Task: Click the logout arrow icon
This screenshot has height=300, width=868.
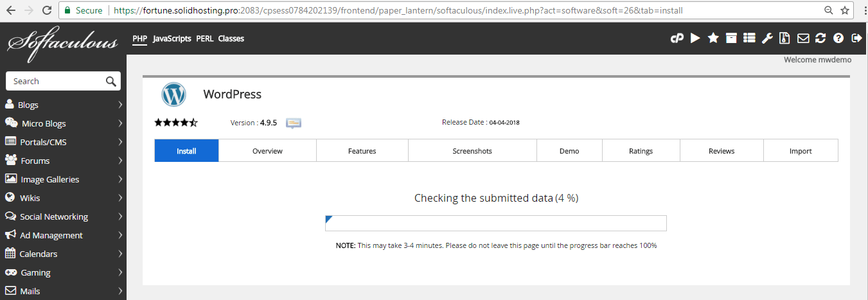Action: 856,39
